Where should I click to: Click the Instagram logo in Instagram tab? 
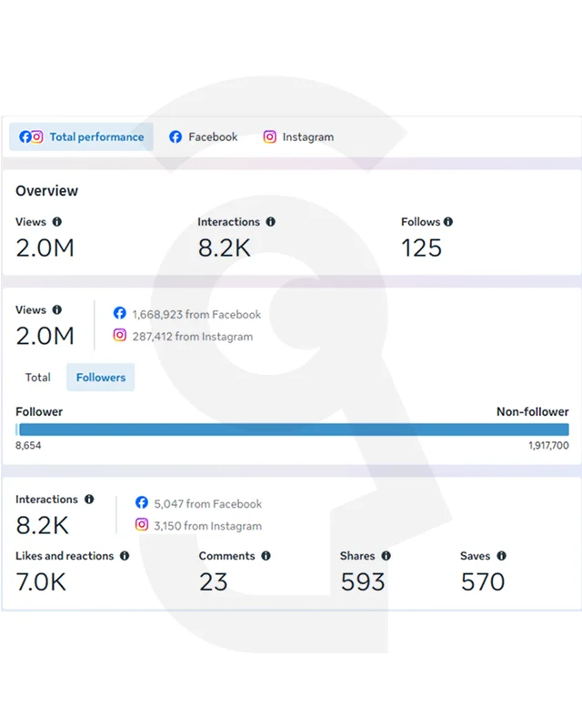point(270,137)
